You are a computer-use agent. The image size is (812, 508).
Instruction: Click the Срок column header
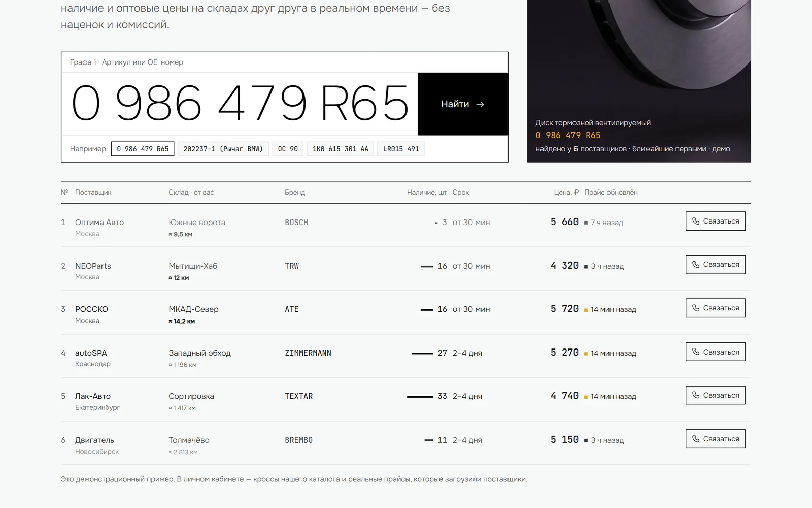point(461,193)
